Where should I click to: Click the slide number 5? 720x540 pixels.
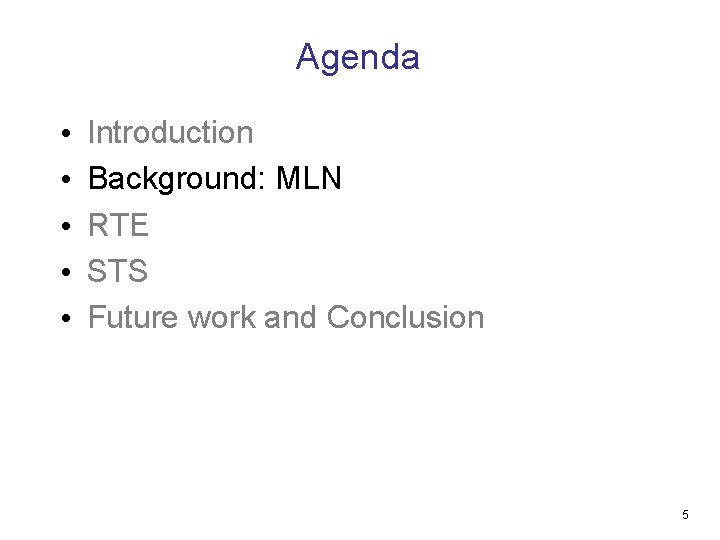(x=685, y=515)
